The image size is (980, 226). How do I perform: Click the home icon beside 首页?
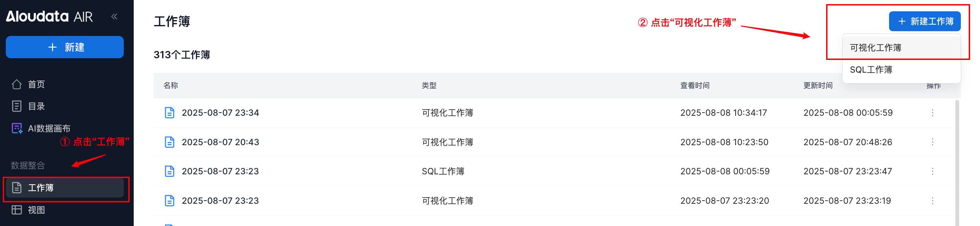17,84
